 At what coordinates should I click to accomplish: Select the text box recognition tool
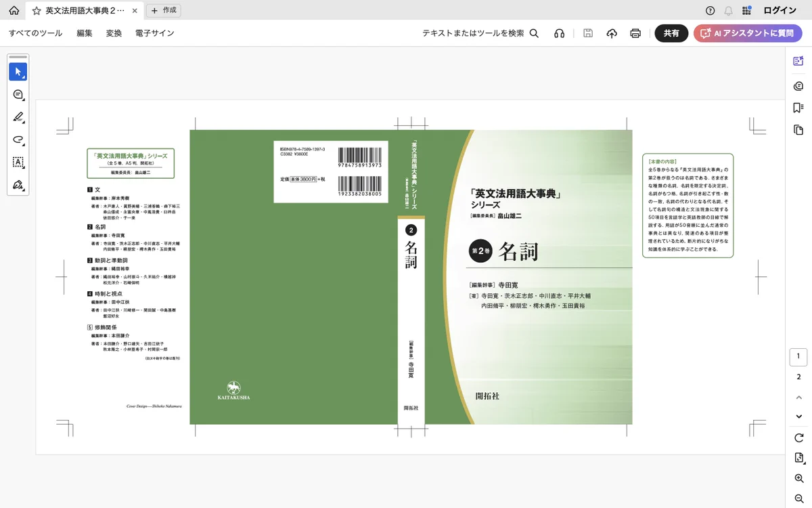18,163
